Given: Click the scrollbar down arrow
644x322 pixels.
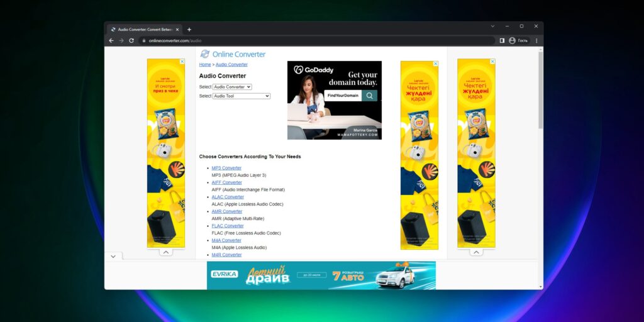Looking at the screenshot, I should coord(540,287).
